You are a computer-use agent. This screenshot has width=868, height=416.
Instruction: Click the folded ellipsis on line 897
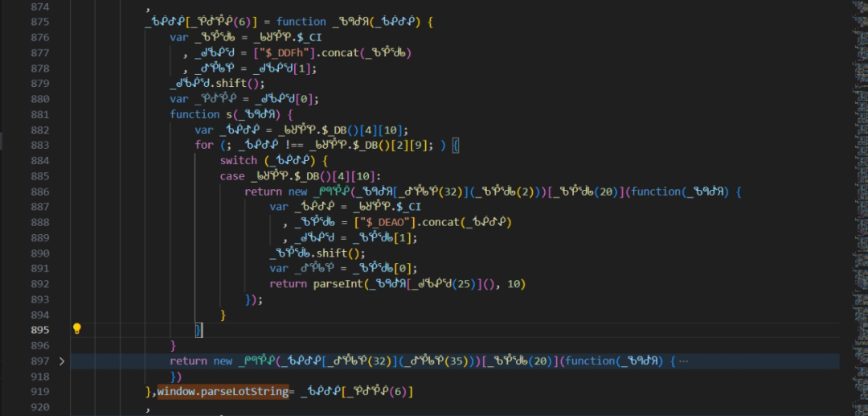coord(683,361)
